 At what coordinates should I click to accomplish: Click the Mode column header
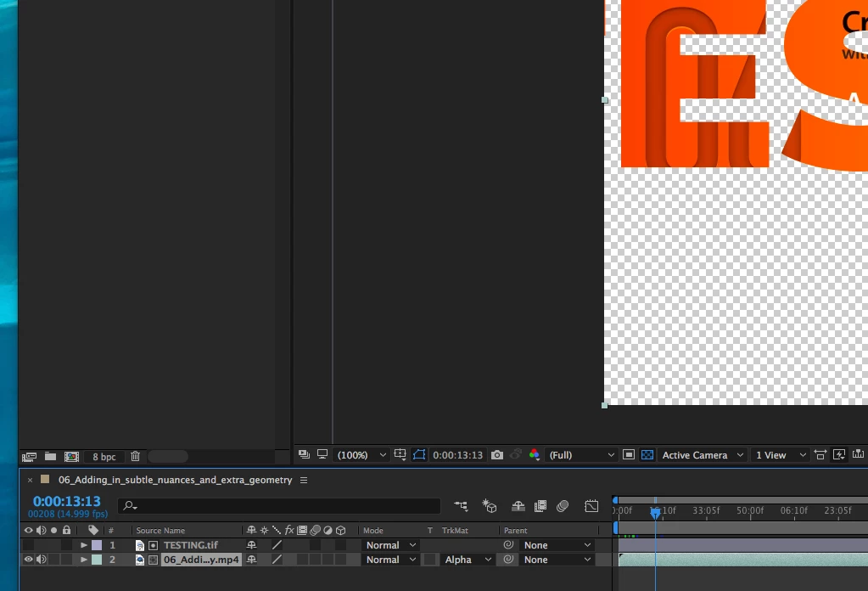click(x=373, y=531)
